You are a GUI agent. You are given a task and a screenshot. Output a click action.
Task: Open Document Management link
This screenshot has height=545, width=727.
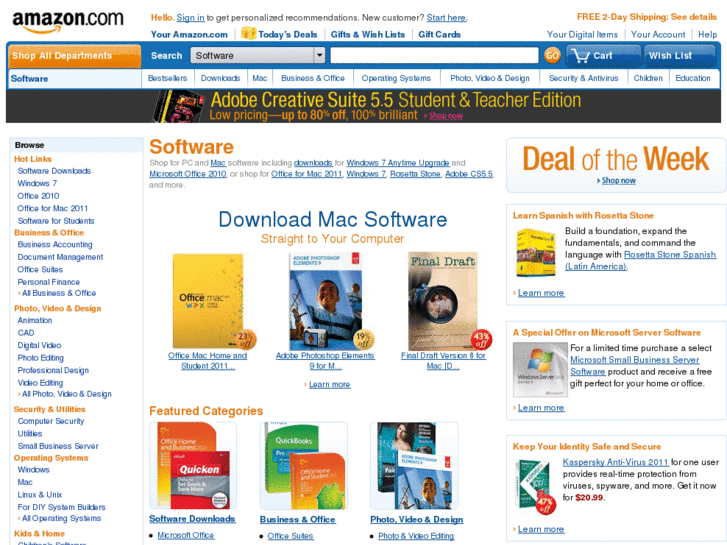pyautogui.click(x=60, y=257)
